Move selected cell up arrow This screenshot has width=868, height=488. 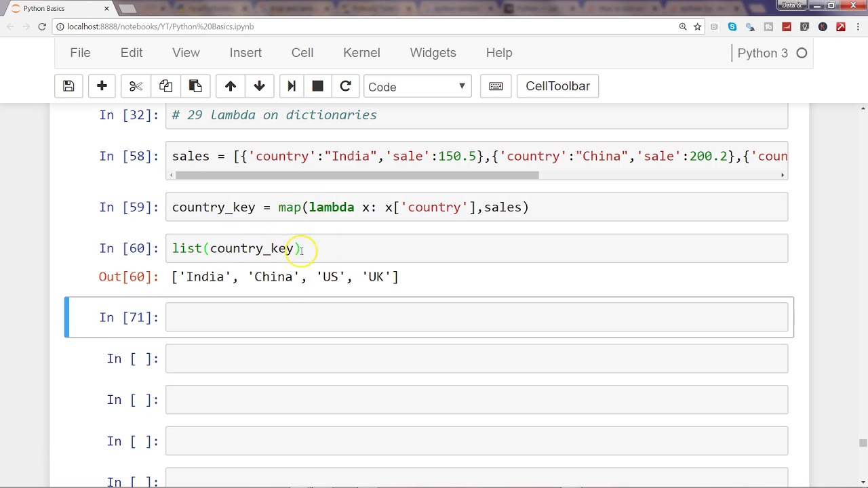tap(231, 86)
